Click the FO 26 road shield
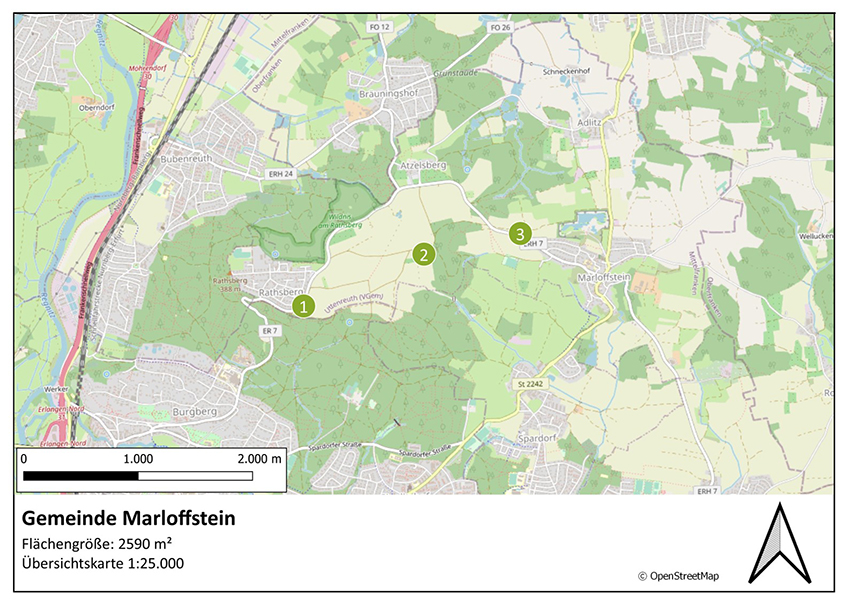The image size is (850, 601). pos(500,27)
